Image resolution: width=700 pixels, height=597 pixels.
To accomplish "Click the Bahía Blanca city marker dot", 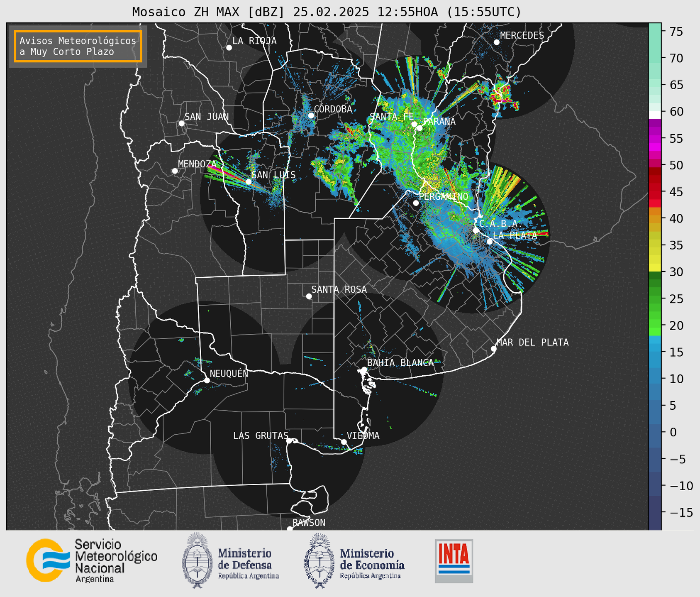I will pyautogui.click(x=364, y=369).
